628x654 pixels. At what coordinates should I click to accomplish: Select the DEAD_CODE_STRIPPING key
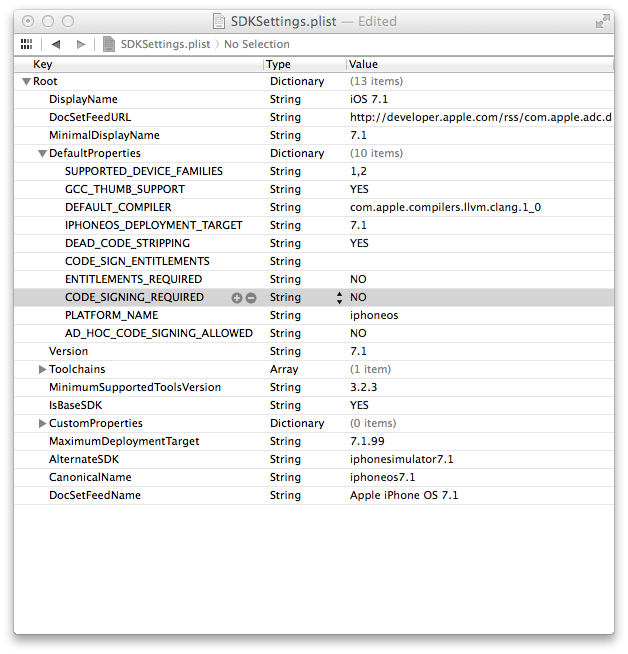click(127, 243)
